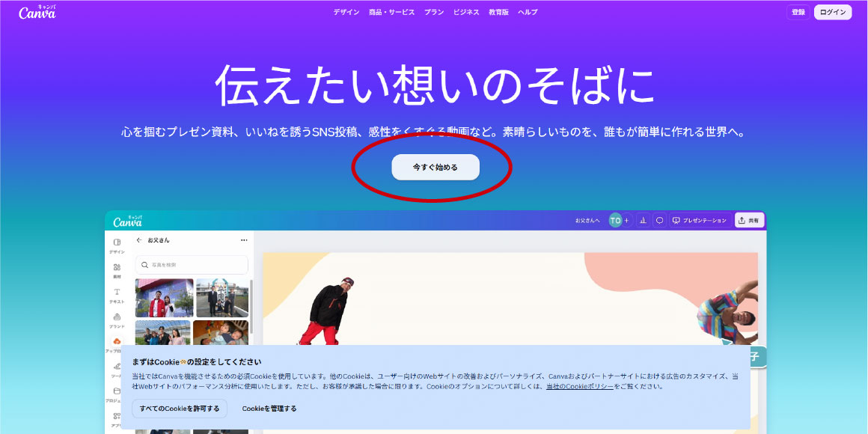Click the Cookieを管理する button
The height and width of the screenshot is (434, 868).
coord(269,409)
